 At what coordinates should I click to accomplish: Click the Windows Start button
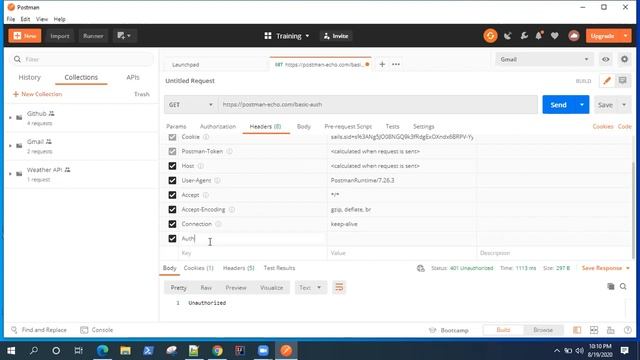click(11, 351)
